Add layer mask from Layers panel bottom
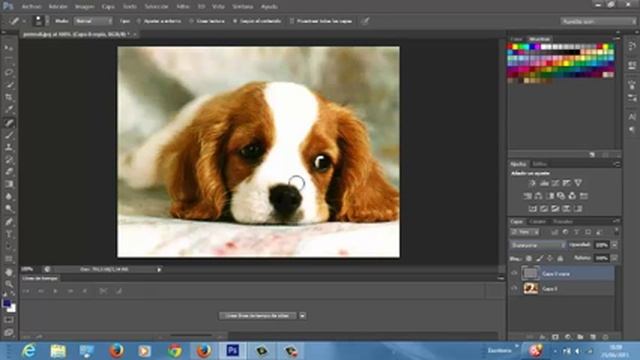640x360 pixels. [555, 337]
